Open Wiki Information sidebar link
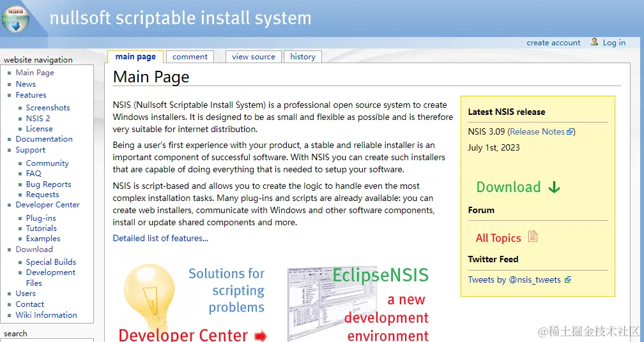The height and width of the screenshot is (342, 644). [47, 315]
